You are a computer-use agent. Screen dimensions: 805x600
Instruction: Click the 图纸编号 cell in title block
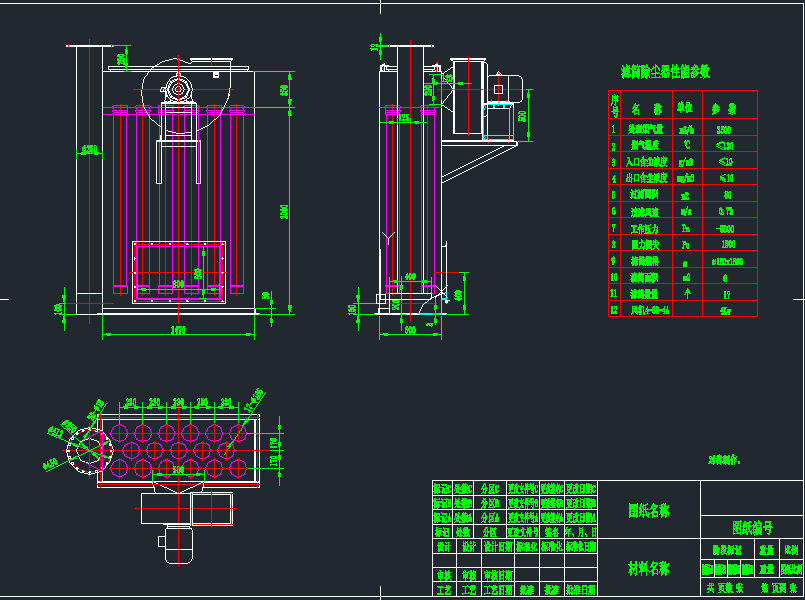[x=752, y=526]
